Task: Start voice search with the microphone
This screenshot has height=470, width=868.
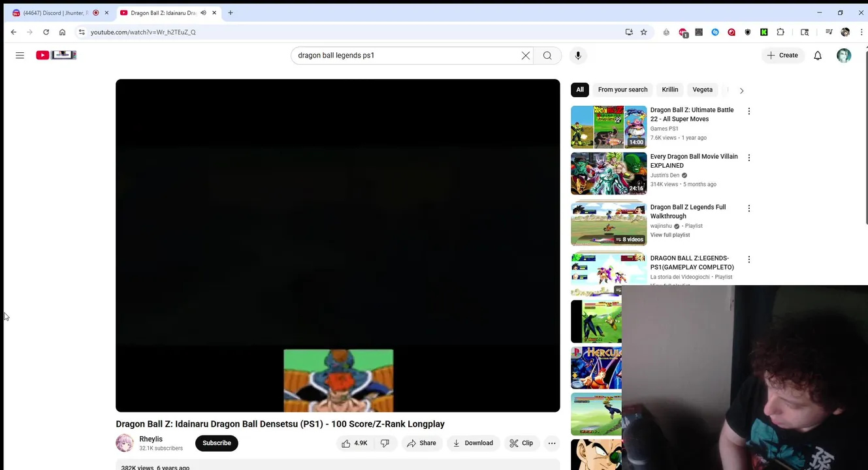Action: pyautogui.click(x=578, y=55)
